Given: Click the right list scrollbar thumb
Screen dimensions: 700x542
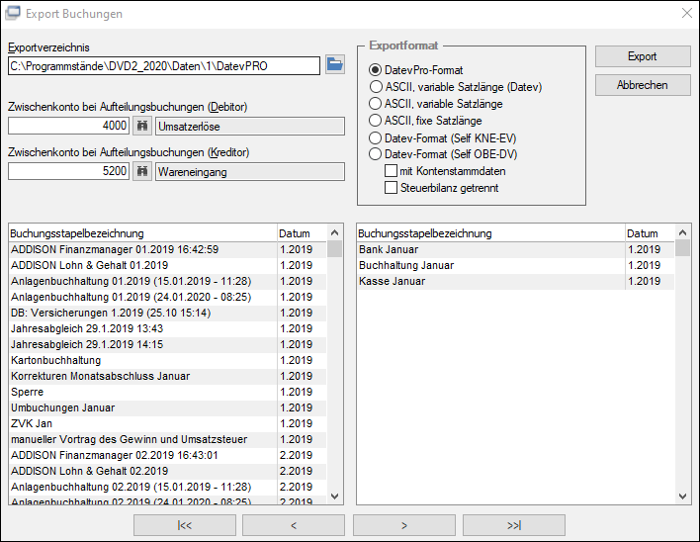Looking at the screenshot, I should click(682, 248).
